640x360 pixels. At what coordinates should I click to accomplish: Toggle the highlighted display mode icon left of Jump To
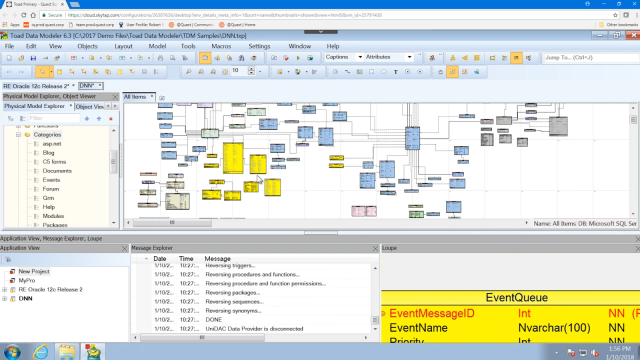pos(516,58)
